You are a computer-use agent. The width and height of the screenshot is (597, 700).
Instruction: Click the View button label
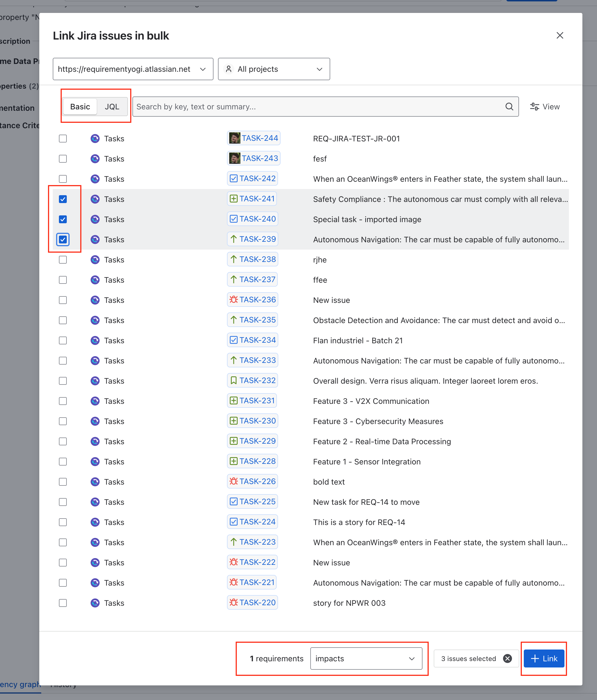pyautogui.click(x=551, y=107)
